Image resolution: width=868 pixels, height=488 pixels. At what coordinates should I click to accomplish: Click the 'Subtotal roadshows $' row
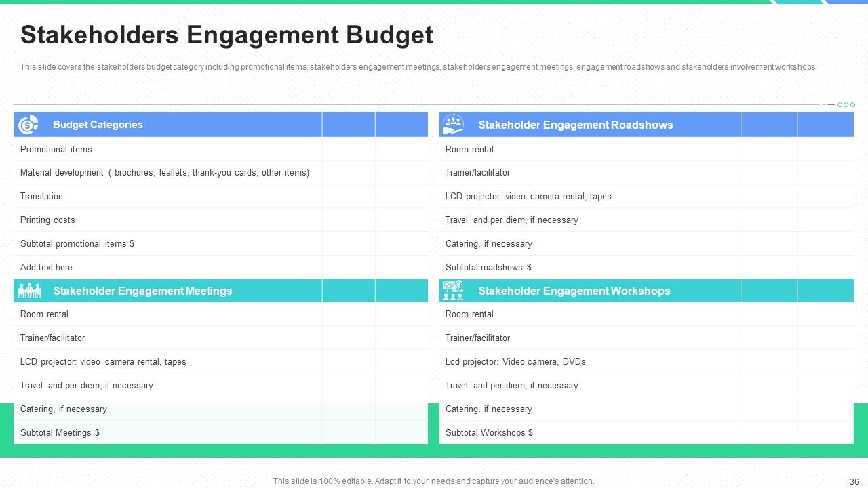point(646,268)
